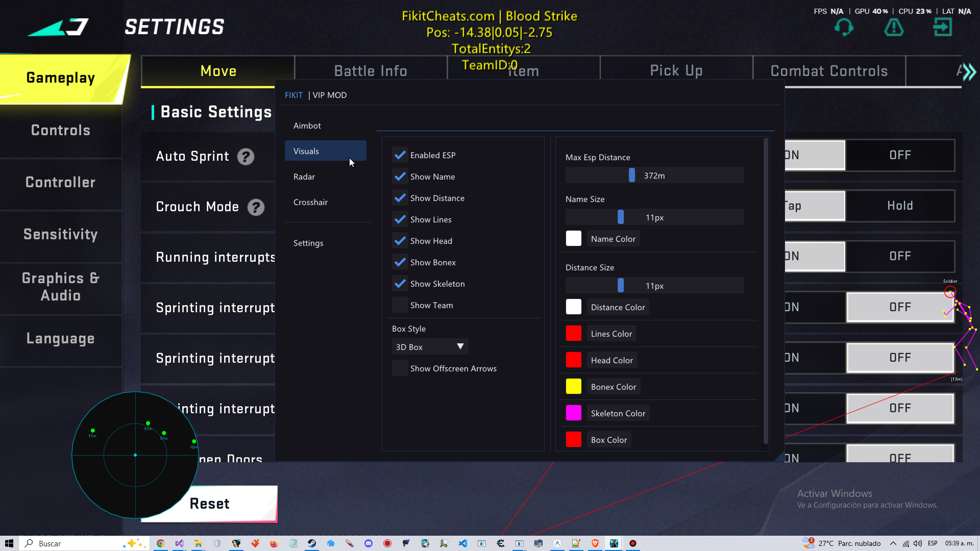Image resolution: width=980 pixels, height=551 pixels.
Task: Disable the Show Lines checkbox
Action: click(400, 219)
